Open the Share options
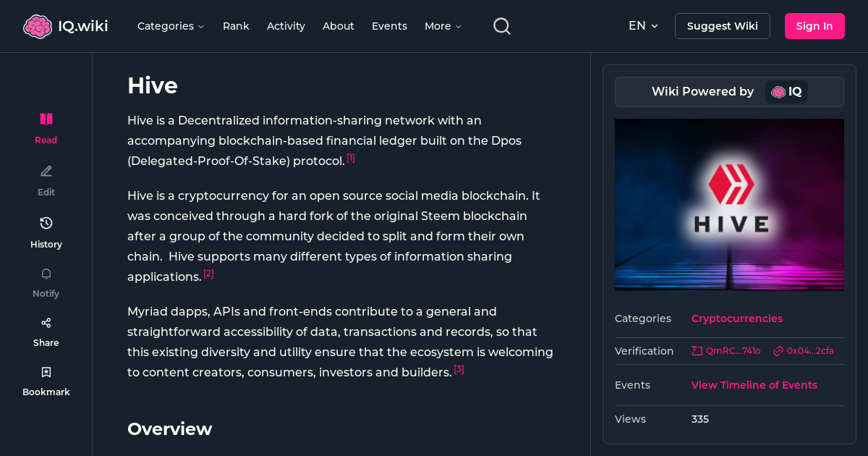868x456 pixels. pos(46,322)
